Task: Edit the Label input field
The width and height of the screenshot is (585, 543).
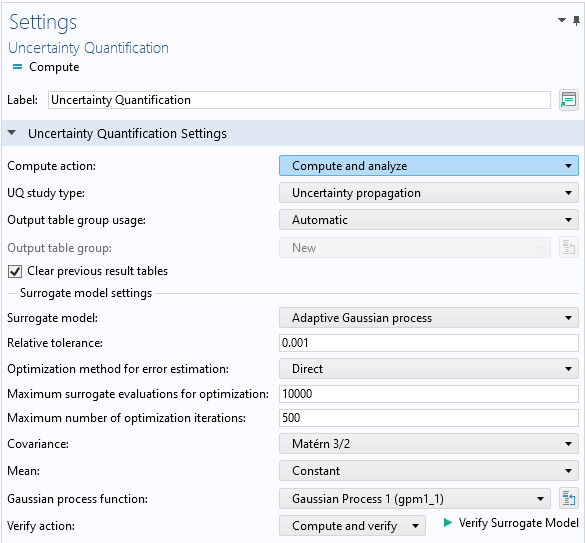Action: pos(299,100)
